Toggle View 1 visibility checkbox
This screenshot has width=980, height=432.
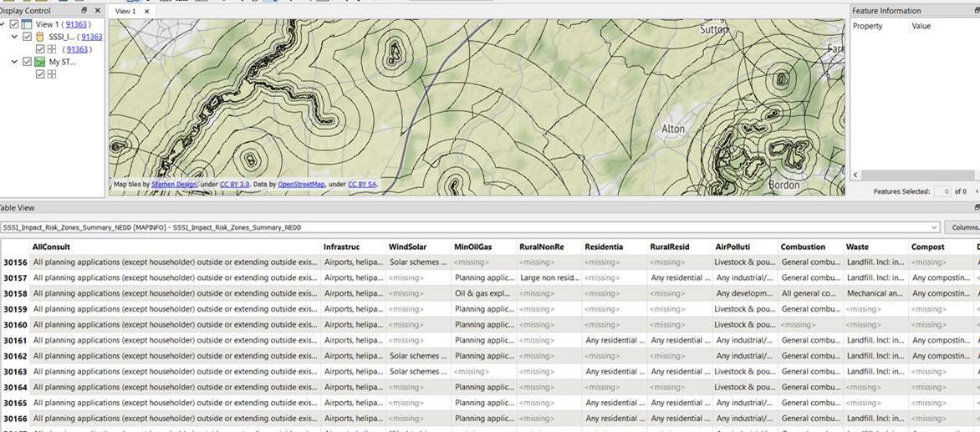point(14,24)
